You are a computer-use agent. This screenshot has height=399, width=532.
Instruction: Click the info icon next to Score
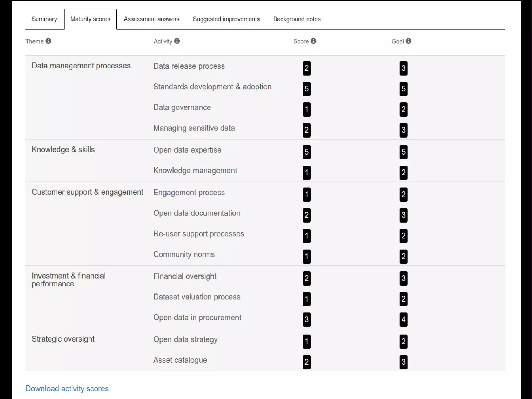(x=314, y=41)
